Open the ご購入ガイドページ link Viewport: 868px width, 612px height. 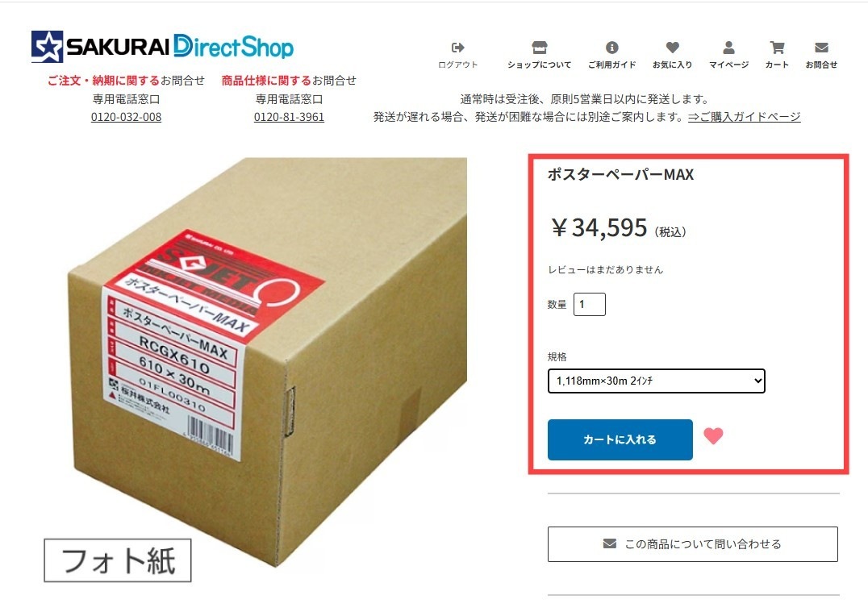click(744, 117)
